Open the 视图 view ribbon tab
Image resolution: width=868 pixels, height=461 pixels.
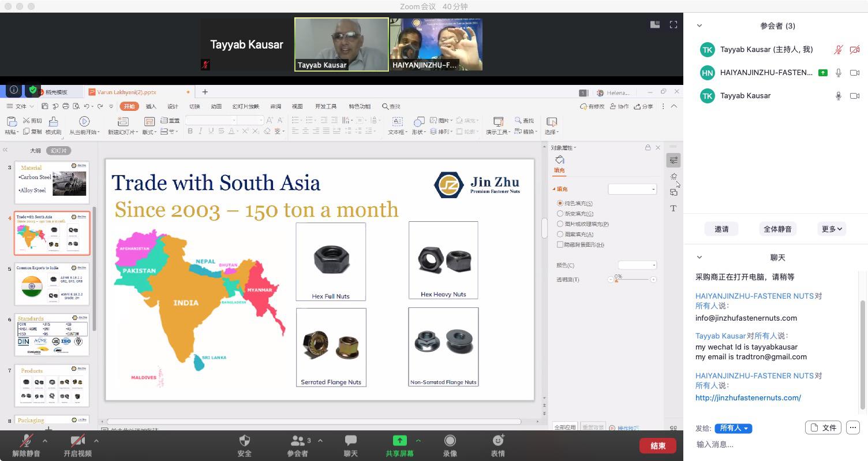click(297, 106)
